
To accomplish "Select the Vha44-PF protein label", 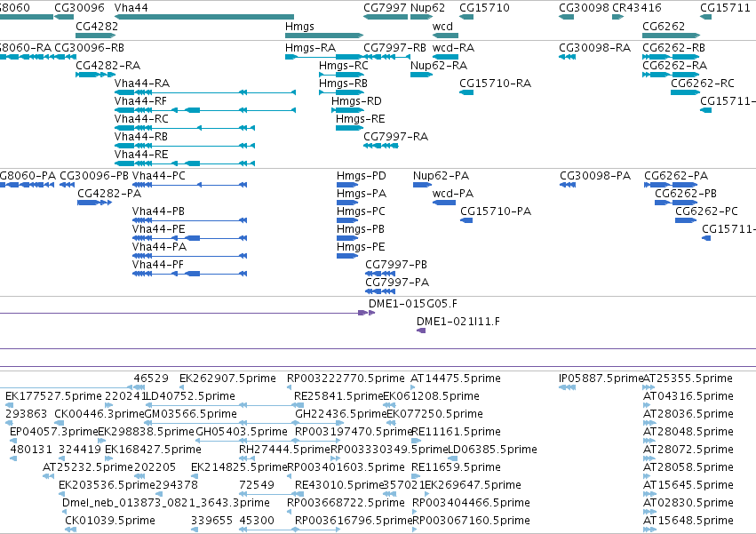I will [x=157, y=266].
